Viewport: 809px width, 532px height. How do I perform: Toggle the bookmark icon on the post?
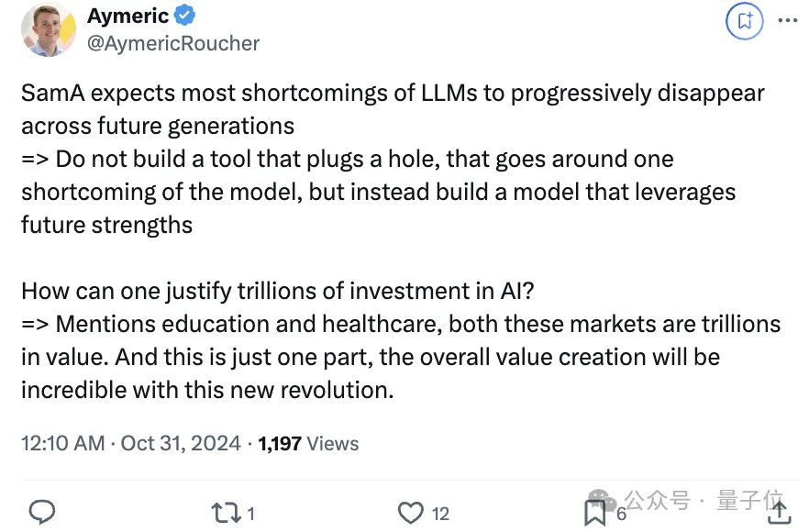[595, 513]
